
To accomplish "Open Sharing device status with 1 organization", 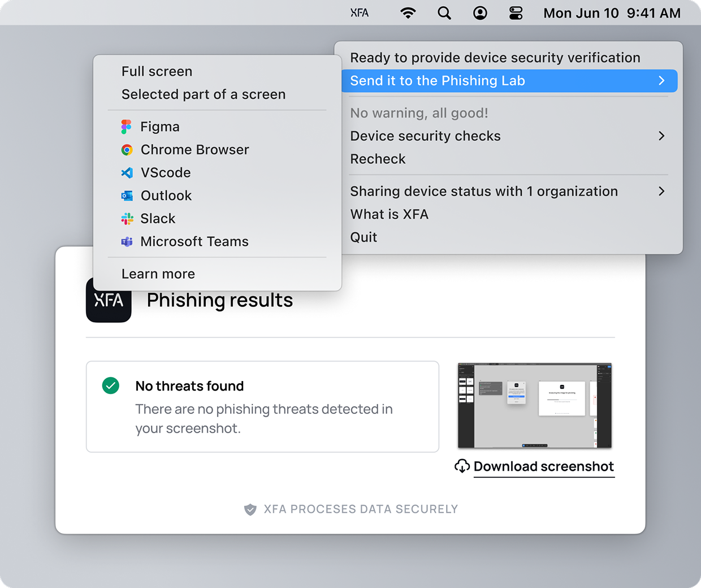I will click(x=509, y=191).
